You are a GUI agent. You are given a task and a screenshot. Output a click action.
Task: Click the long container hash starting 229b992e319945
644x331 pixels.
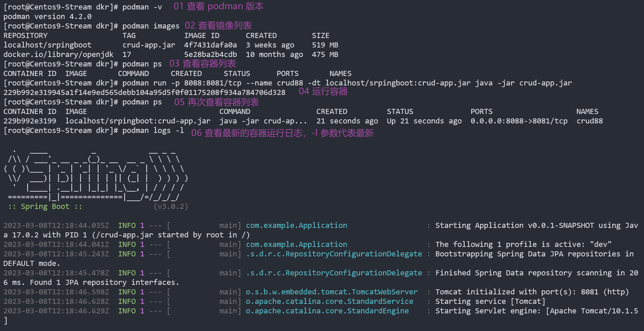(144, 93)
